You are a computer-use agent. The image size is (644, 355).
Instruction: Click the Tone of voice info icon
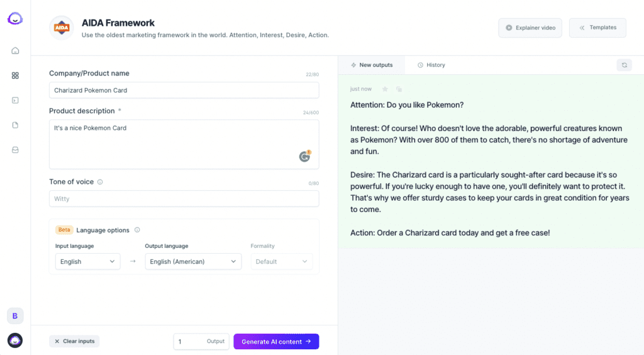point(100,182)
